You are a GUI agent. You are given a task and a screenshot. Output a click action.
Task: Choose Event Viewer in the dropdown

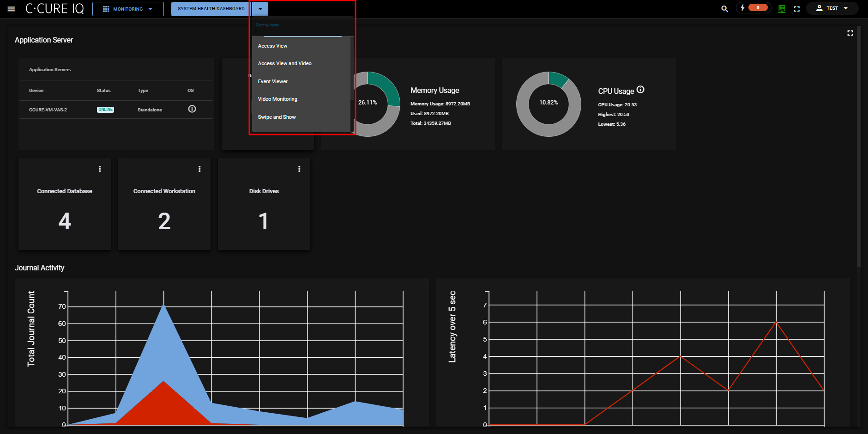(x=272, y=81)
